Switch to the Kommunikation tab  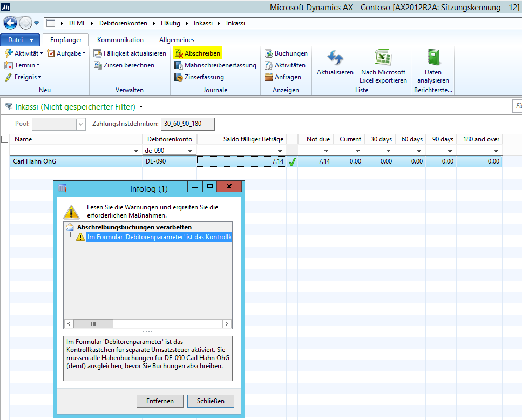click(x=120, y=40)
